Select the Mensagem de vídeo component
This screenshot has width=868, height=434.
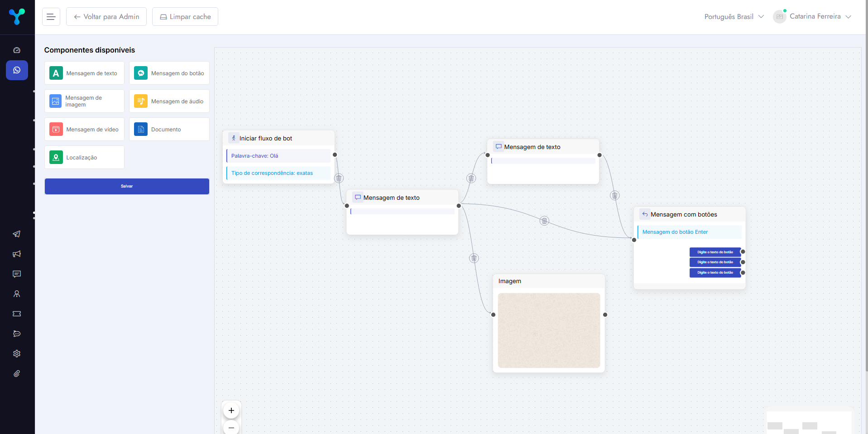coord(84,130)
